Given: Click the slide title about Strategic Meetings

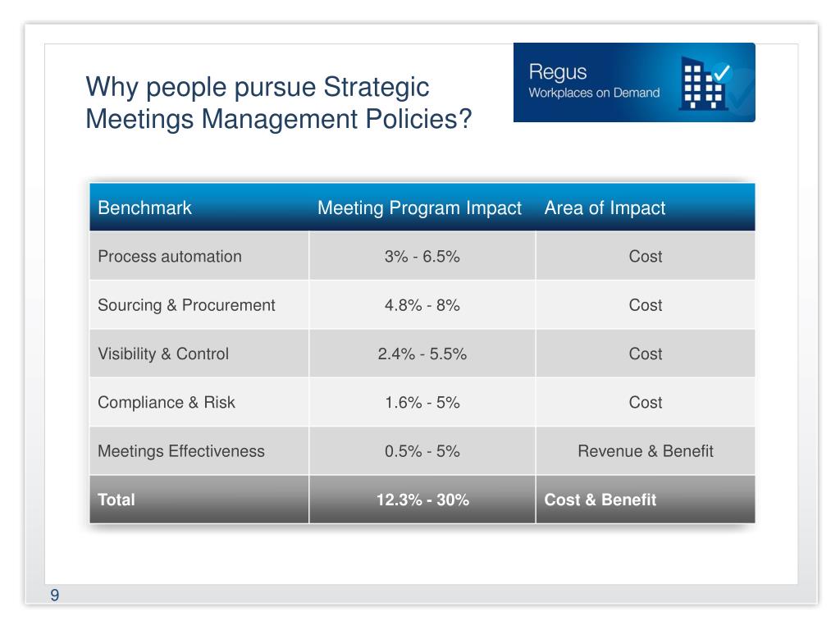Looking at the screenshot, I should coord(279,103).
